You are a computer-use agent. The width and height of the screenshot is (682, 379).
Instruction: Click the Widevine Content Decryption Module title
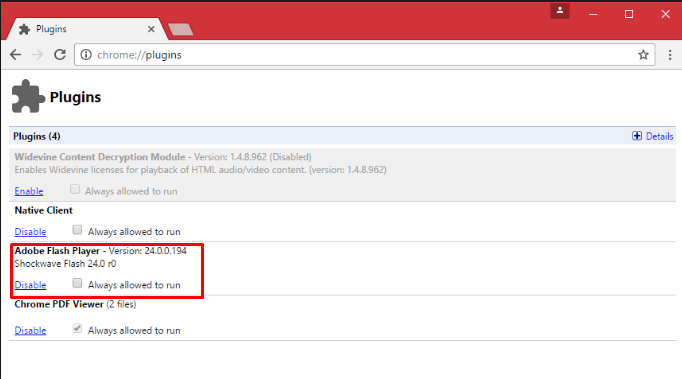coord(100,157)
